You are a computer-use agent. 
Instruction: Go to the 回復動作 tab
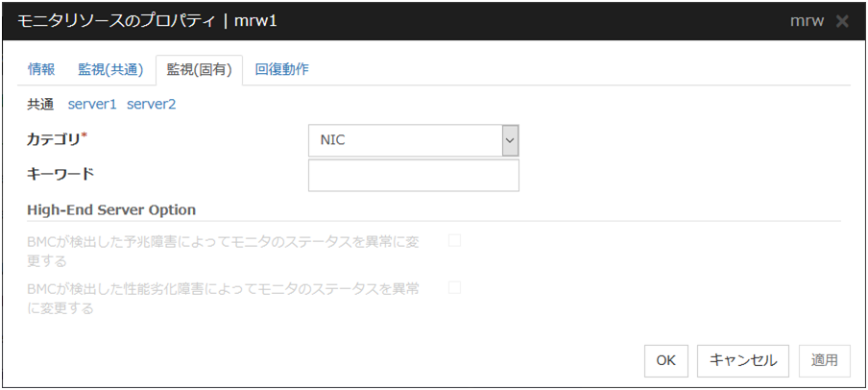click(281, 69)
